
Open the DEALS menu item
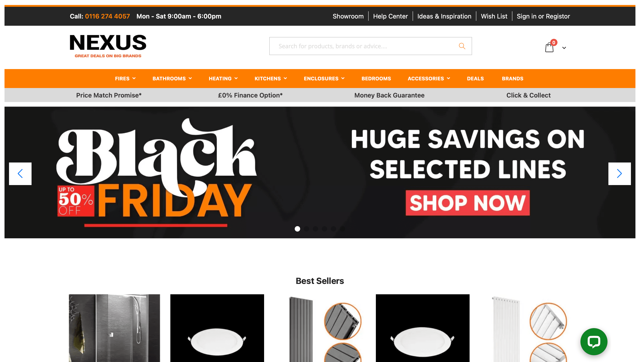pyautogui.click(x=475, y=78)
